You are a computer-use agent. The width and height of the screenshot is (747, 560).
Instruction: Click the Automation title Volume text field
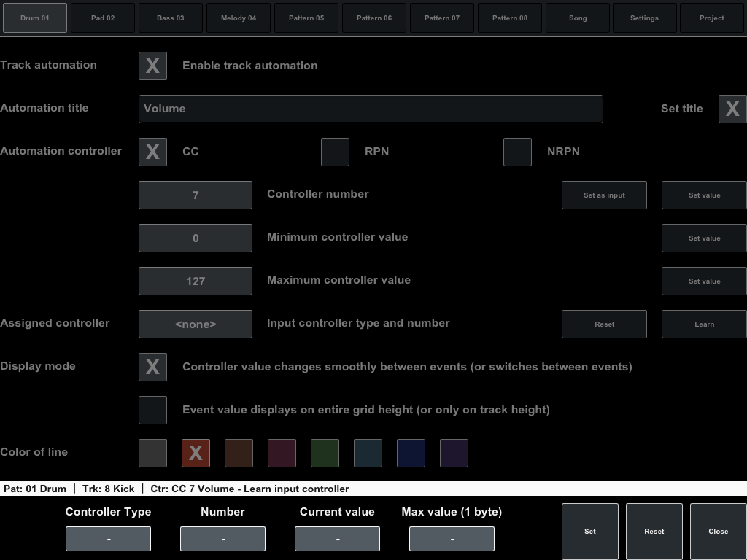[x=371, y=109]
